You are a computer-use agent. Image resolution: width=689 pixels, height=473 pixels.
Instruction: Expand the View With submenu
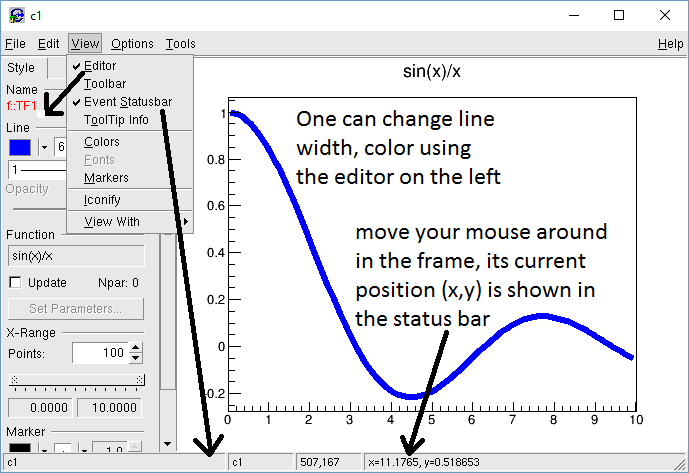pyautogui.click(x=130, y=222)
